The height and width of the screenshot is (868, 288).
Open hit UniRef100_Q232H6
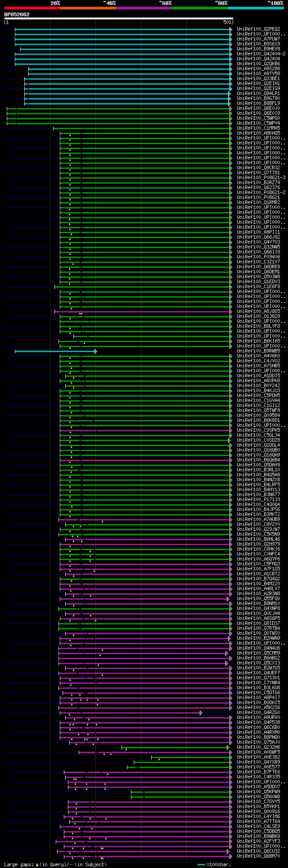259,747
